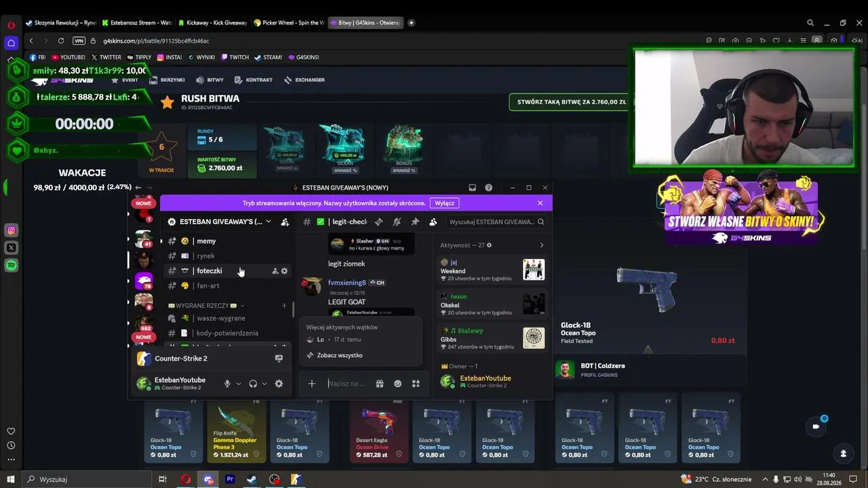Open pinned messages in Discord channel
Image resolution: width=868 pixels, height=488 pixels.
(x=415, y=222)
